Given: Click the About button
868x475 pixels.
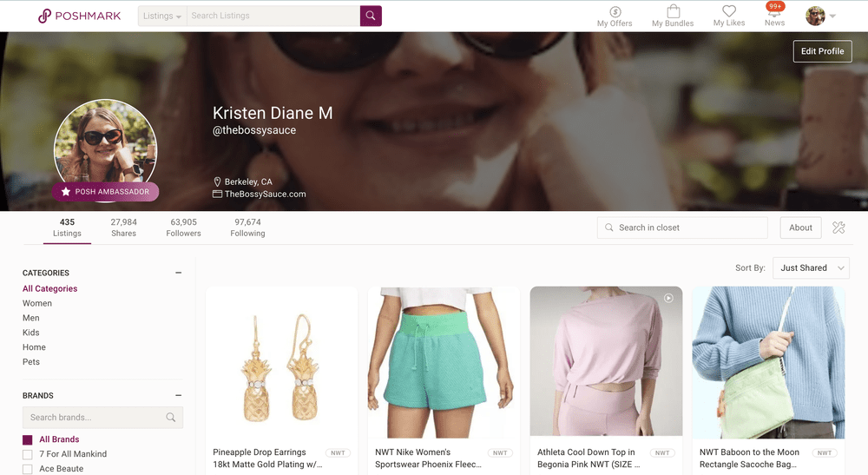Looking at the screenshot, I should pyautogui.click(x=800, y=228).
